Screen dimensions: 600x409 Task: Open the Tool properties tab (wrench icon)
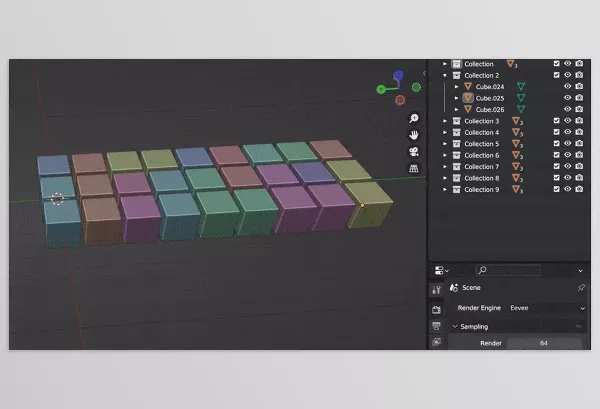[436, 290]
